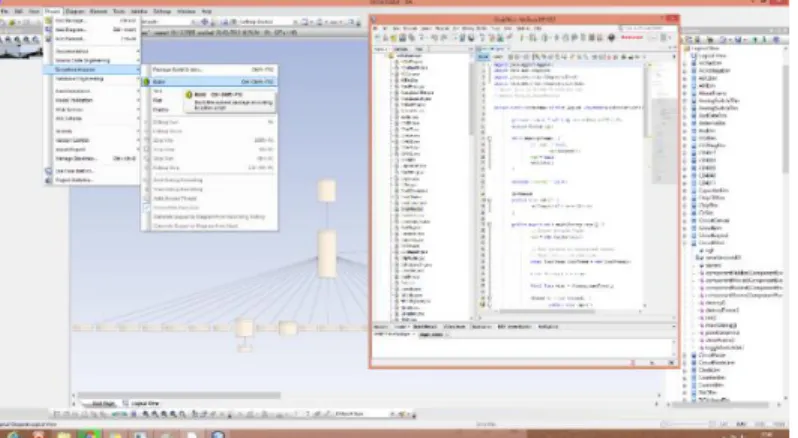
Task: Select Logical View in Project Browser
Action: [x=712, y=55]
